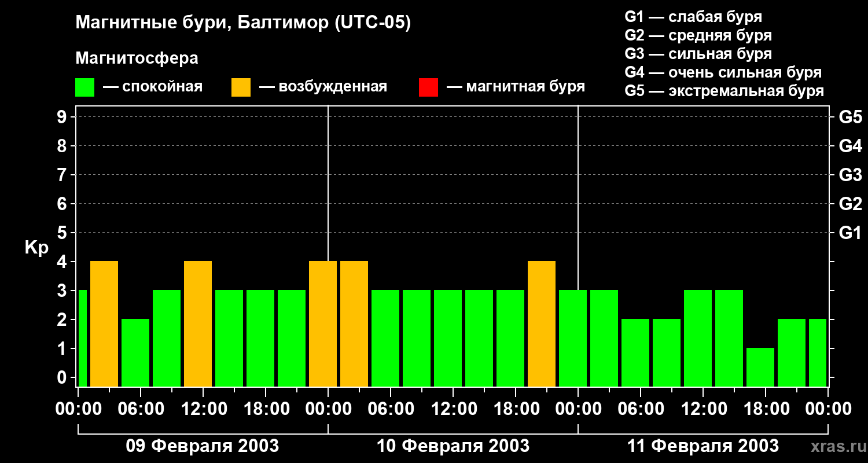Click the '11 Февраля 2003' date label

[x=703, y=446]
